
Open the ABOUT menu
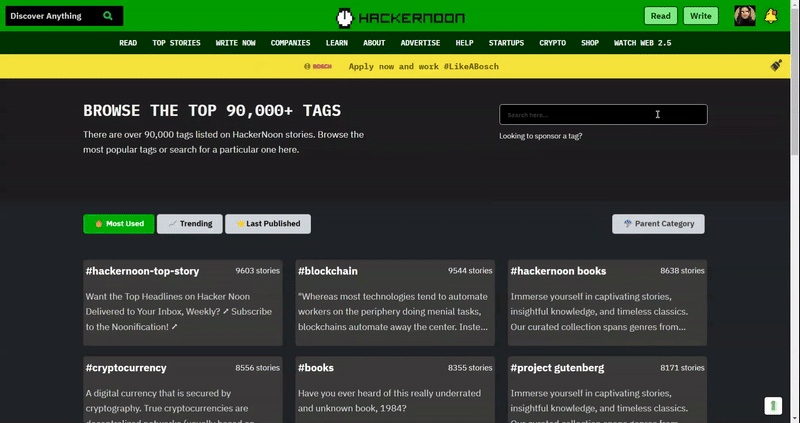pyautogui.click(x=374, y=43)
